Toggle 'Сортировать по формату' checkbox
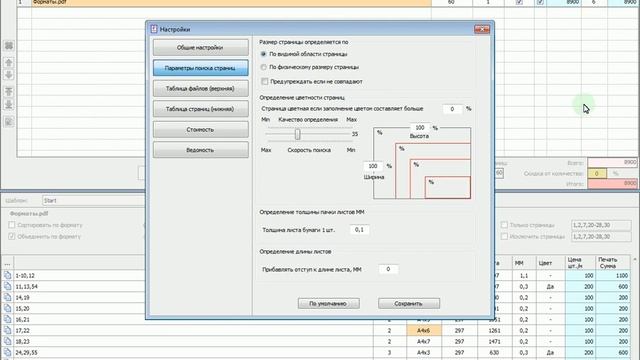The image size is (640, 360). 11,225
